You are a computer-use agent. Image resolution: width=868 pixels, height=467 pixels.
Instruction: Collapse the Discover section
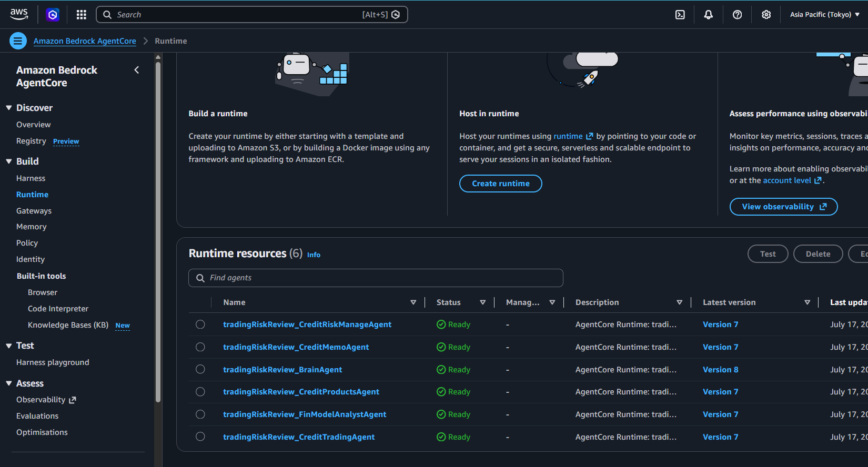[x=9, y=108]
